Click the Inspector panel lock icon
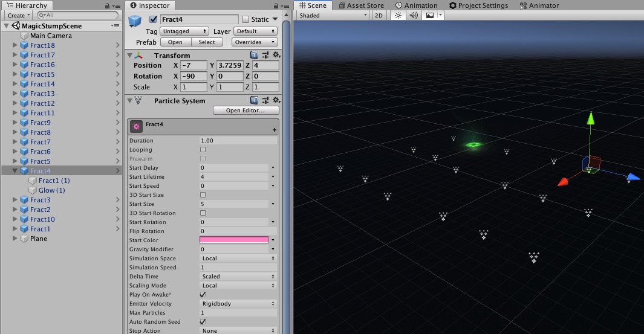The width and height of the screenshot is (644, 334). coord(276,6)
